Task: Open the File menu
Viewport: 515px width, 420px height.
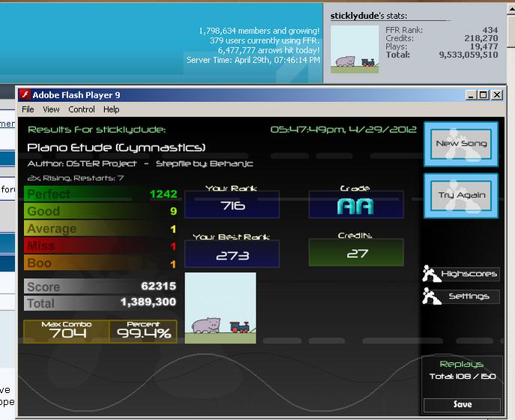Action: tap(28, 109)
